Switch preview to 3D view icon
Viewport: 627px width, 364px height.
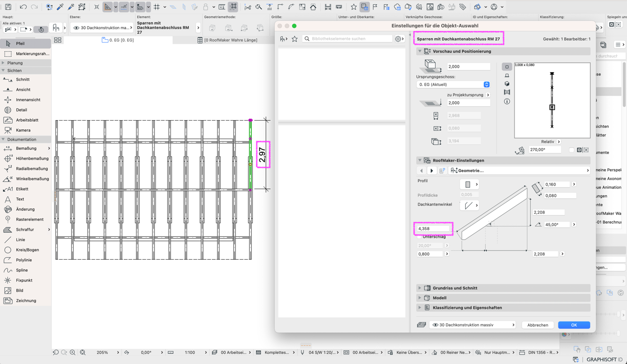[507, 84]
